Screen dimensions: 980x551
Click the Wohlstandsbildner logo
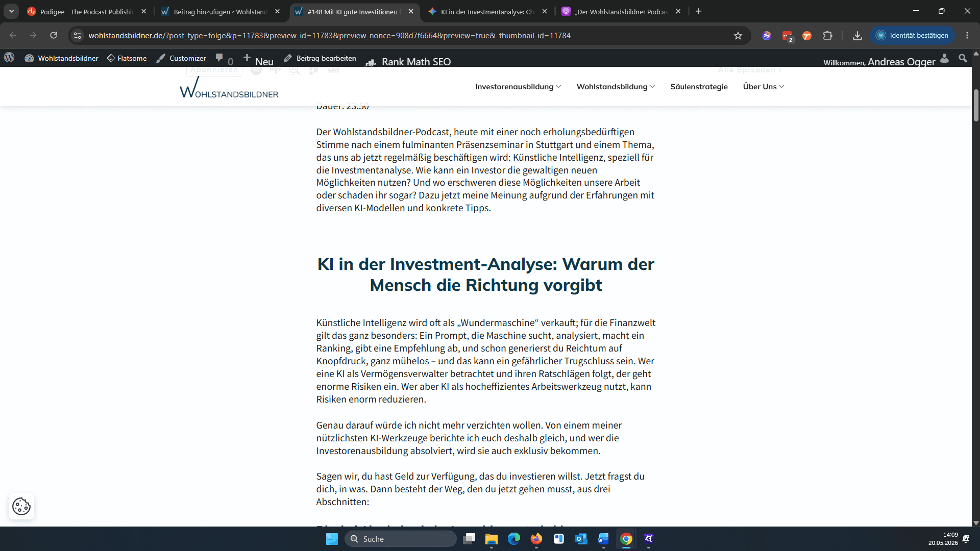click(x=229, y=87)
